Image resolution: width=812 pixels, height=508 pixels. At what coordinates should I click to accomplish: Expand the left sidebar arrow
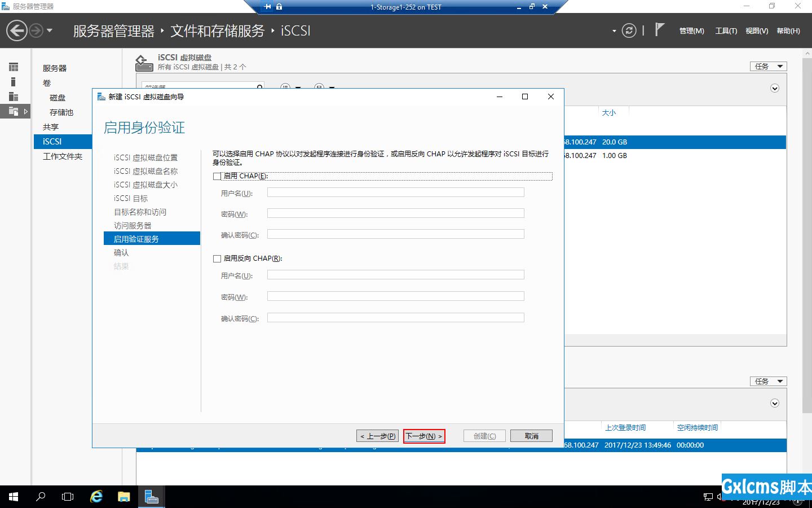pyautogui.click(x=25, y=111)
